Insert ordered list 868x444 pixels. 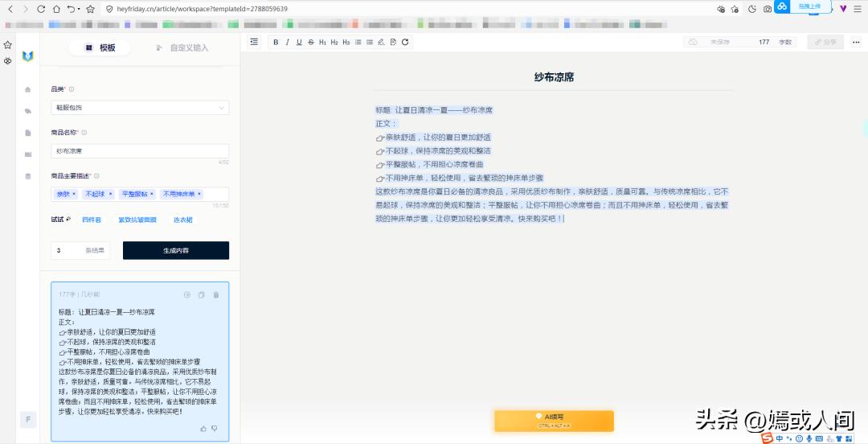(358, 42)
